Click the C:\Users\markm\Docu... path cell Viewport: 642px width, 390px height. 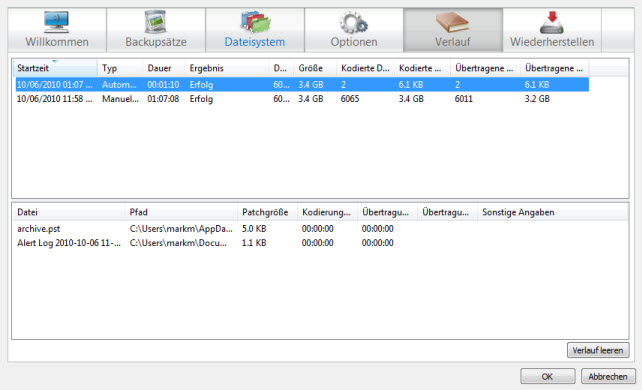pos(178,243)
